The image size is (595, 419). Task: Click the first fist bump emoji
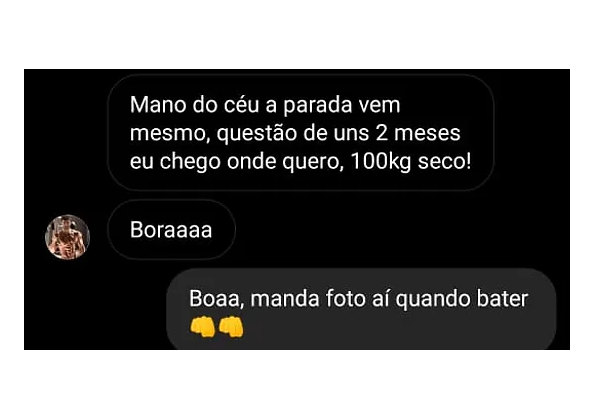[203, 326]
